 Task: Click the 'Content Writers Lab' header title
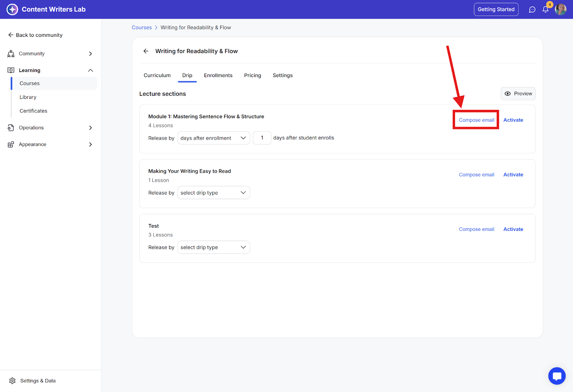[x=54, y=10]
